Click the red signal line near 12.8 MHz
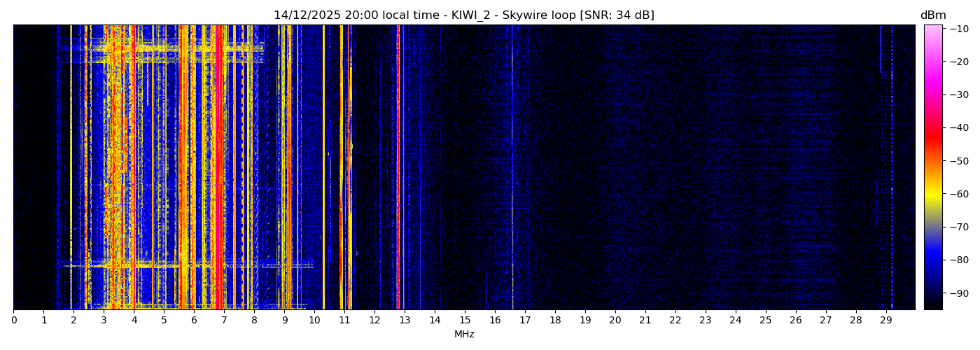This screenshot has height=350, width=980. point(398,168)
